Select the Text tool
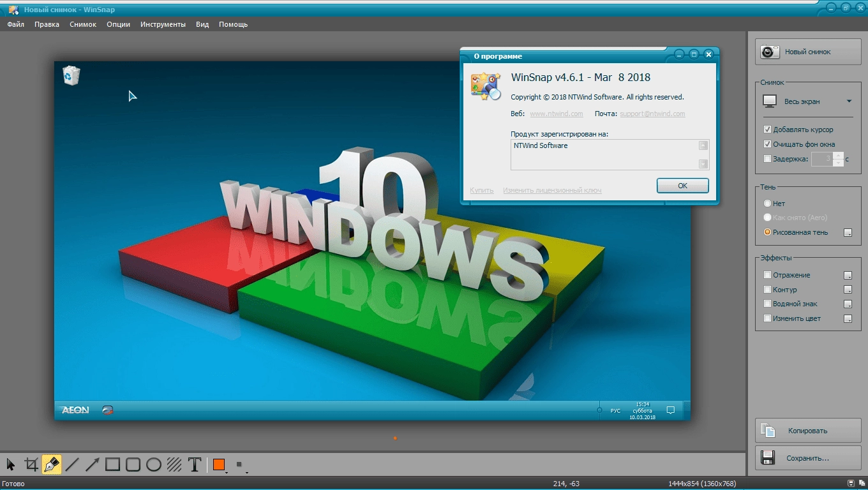Screen dimensions: 868x490 coord(195,464)
